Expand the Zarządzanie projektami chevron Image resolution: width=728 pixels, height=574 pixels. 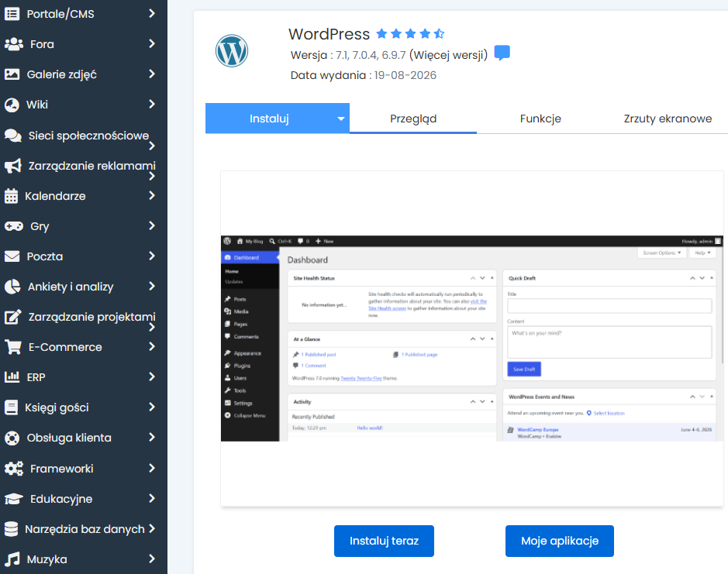click(x=152, y=327)
